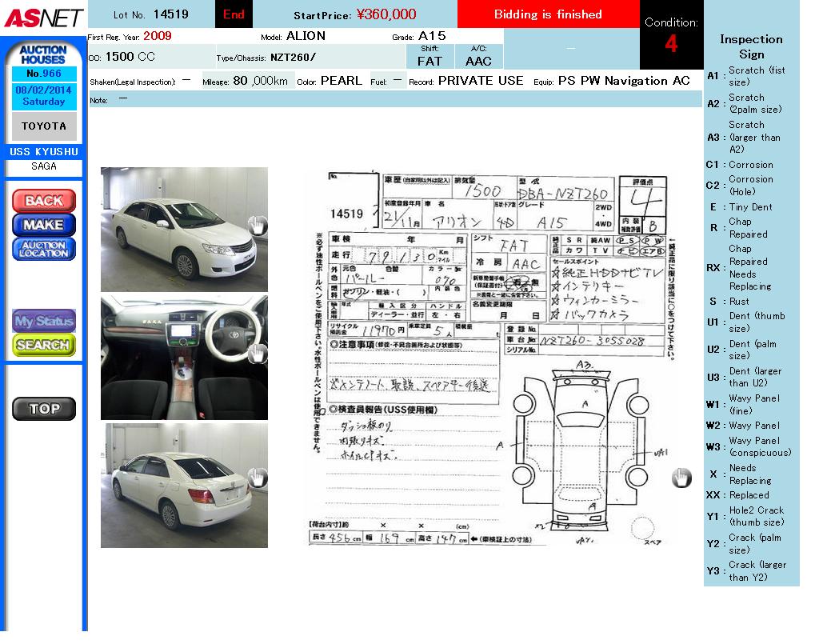
Task: Click the auction date 08/02/2014 Saturday
Action: click(44, 96)
